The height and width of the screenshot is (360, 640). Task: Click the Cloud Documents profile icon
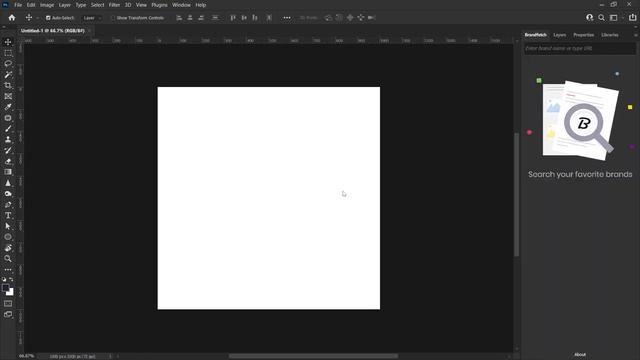pyautogui.click(x=589, y=18)
